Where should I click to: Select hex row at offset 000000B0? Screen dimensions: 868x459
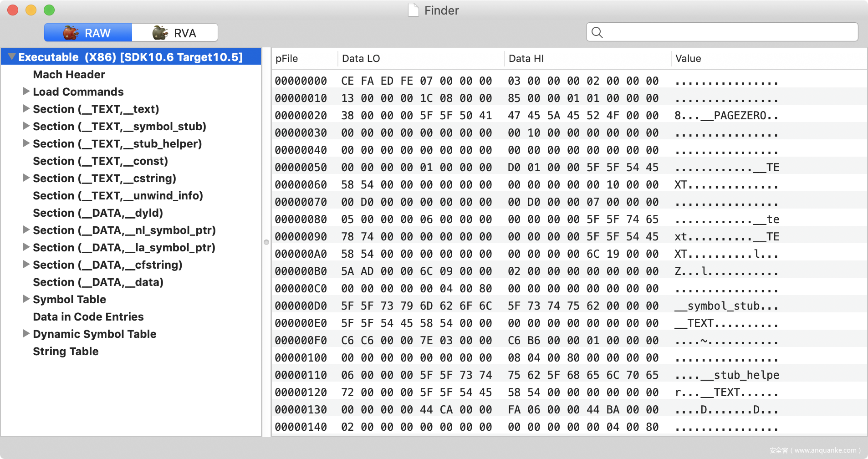tap(569, 271)
